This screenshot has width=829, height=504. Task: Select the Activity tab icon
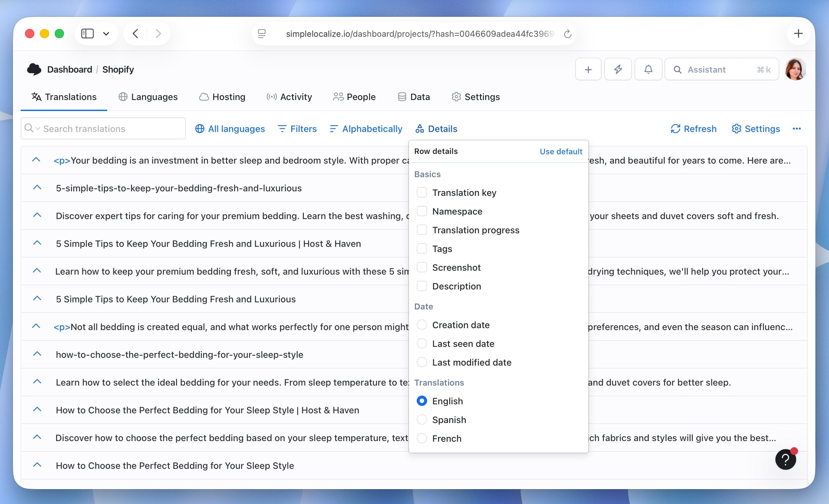271,96
